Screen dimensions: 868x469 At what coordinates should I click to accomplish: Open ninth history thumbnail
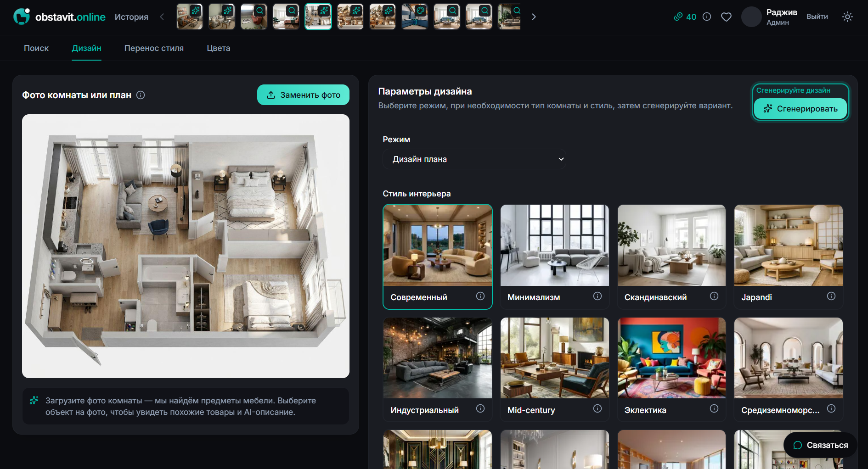(447, 17)
